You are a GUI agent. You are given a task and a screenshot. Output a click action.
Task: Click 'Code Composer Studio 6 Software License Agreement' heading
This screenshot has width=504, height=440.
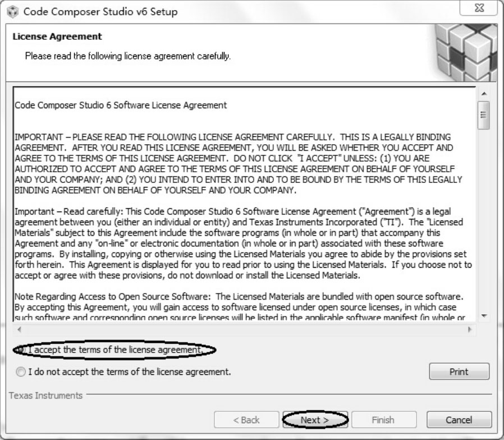(121, 105)
